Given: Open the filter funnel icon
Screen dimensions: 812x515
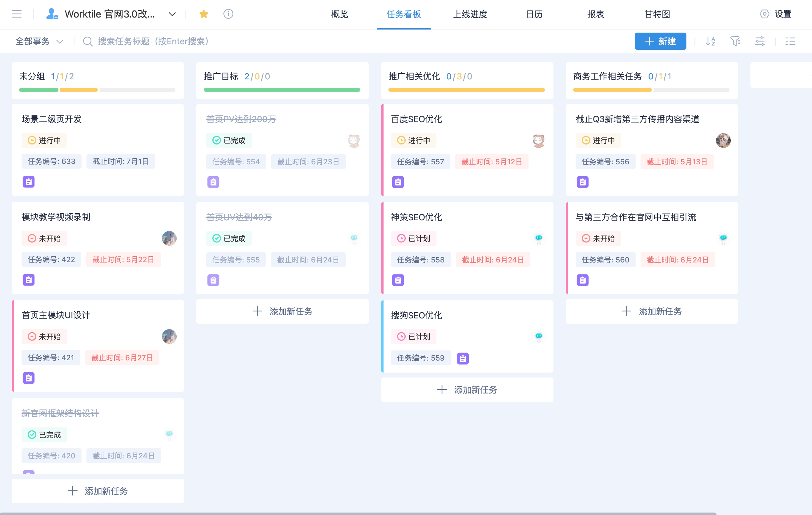Looking at the screenshot, I should (735, 41).
